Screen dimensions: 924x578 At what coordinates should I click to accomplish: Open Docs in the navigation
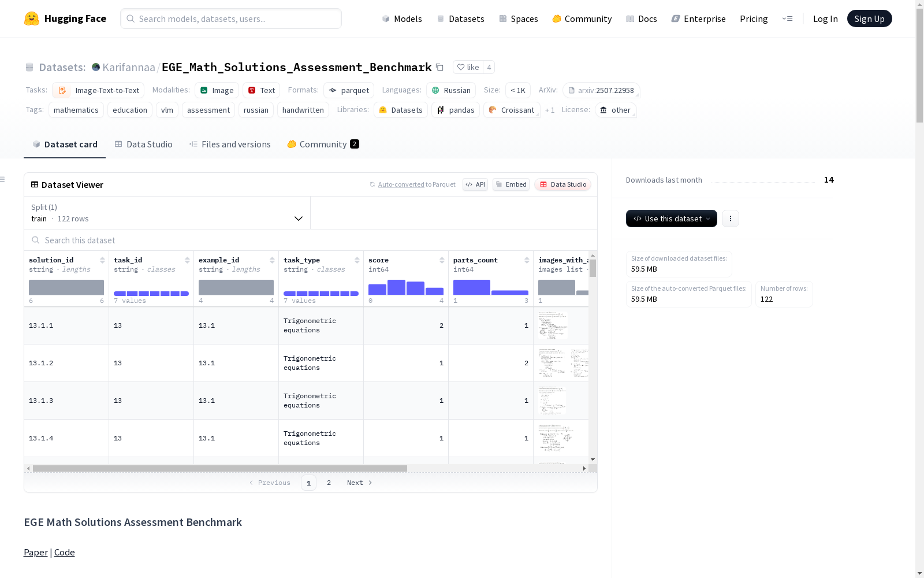pyautogui.click(x=642, y=18)
